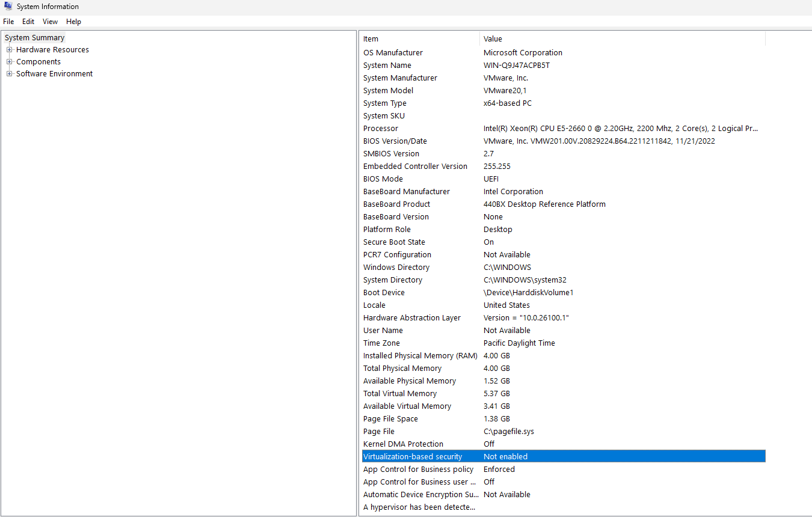The image size is (812, 517).
Task: Select Hardware Resources in the tree
Action: click(x=52, y=50)
